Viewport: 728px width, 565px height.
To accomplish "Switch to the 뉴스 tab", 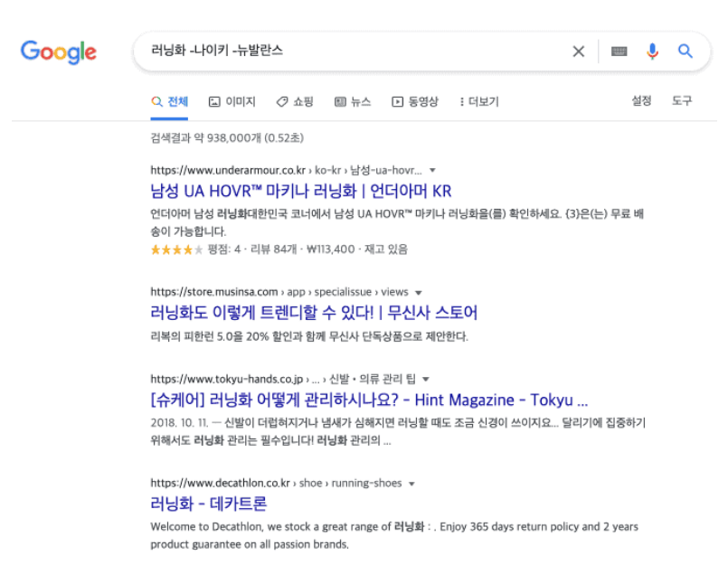I will pyautogui.click(x=353, y=101).
